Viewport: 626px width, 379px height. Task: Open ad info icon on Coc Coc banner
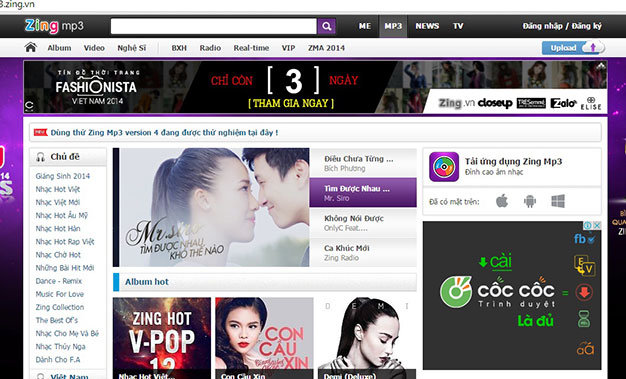point(588,226)
